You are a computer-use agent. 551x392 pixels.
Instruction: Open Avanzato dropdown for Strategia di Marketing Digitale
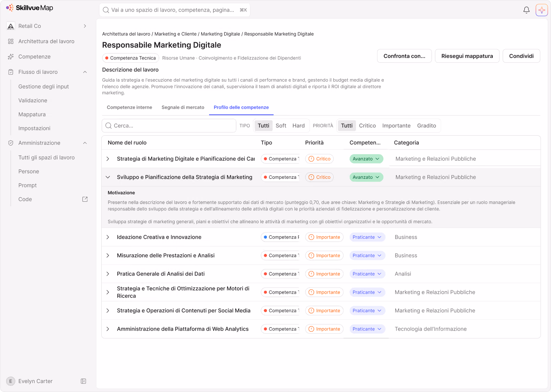[366, 159]
